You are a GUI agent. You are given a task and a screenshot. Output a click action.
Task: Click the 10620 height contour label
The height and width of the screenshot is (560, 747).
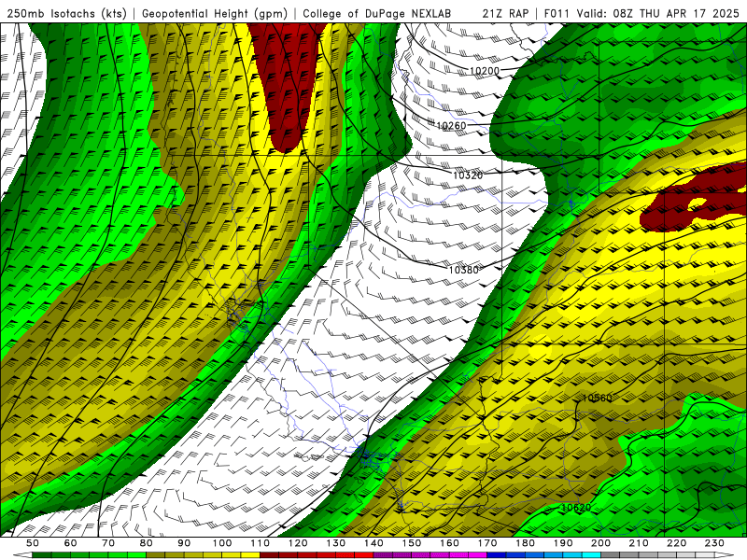pos(576,508)
